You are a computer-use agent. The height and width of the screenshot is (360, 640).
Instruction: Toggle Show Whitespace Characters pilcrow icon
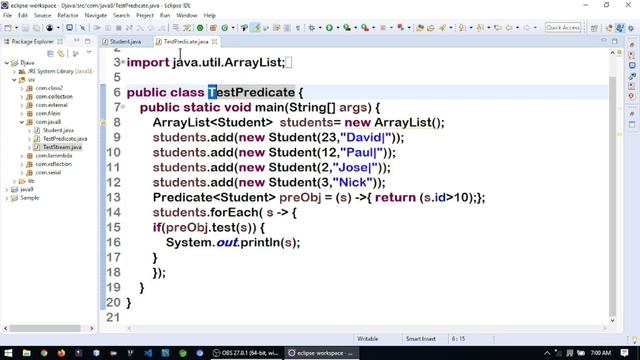tap(298, 28)
